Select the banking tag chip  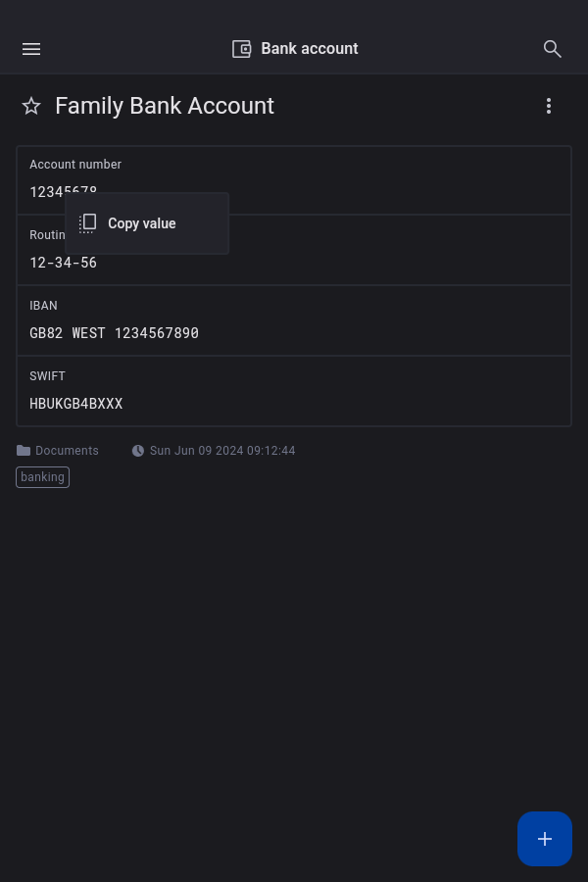click(43, 477)
